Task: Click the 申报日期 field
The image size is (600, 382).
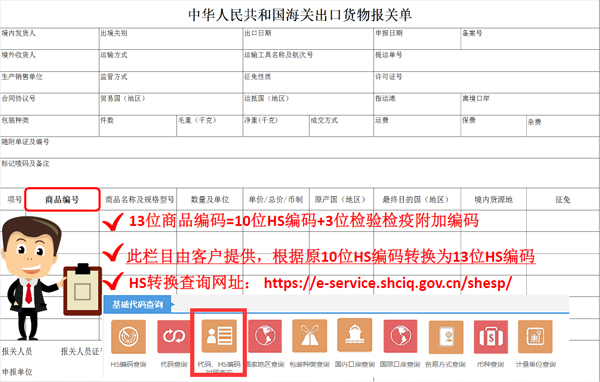Action: pyautogui.click(x=417, y=38)
